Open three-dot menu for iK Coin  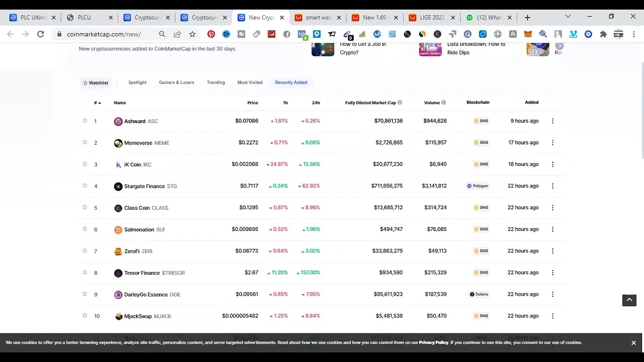tap(552, 164)
